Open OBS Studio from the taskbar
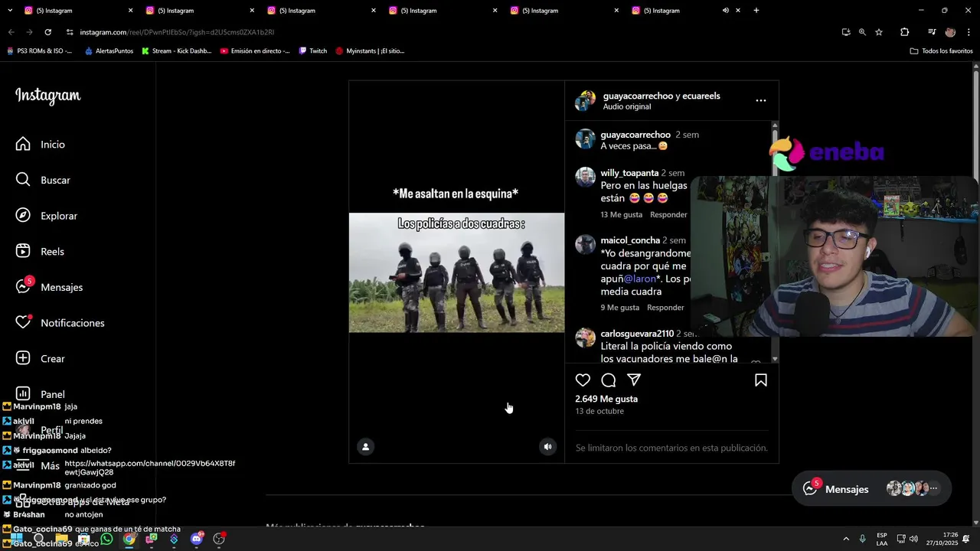 click(219, 539)
